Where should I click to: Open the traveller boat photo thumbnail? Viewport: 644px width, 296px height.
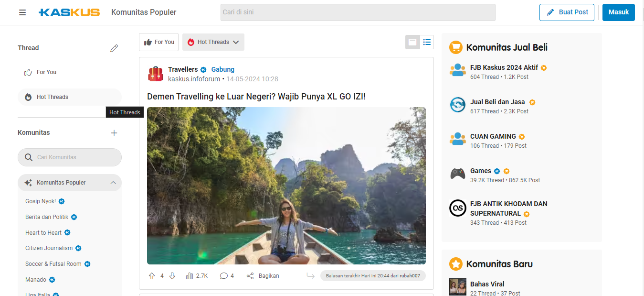286,186
